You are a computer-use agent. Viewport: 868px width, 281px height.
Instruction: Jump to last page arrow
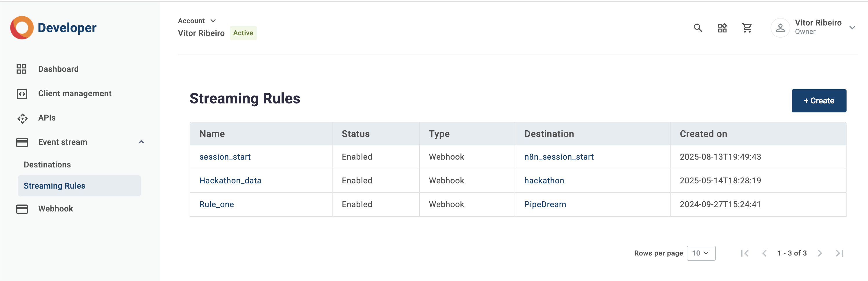pyautogui.click(x=839, y=253)
